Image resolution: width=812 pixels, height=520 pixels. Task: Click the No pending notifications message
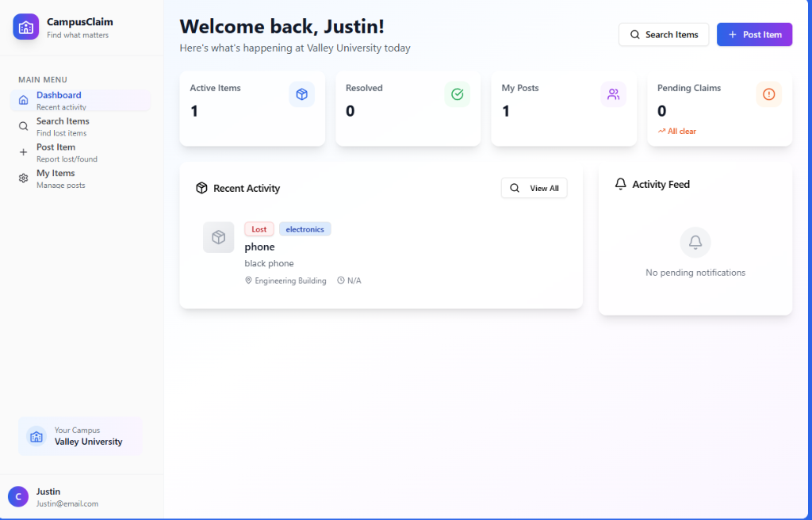point(695,273)
